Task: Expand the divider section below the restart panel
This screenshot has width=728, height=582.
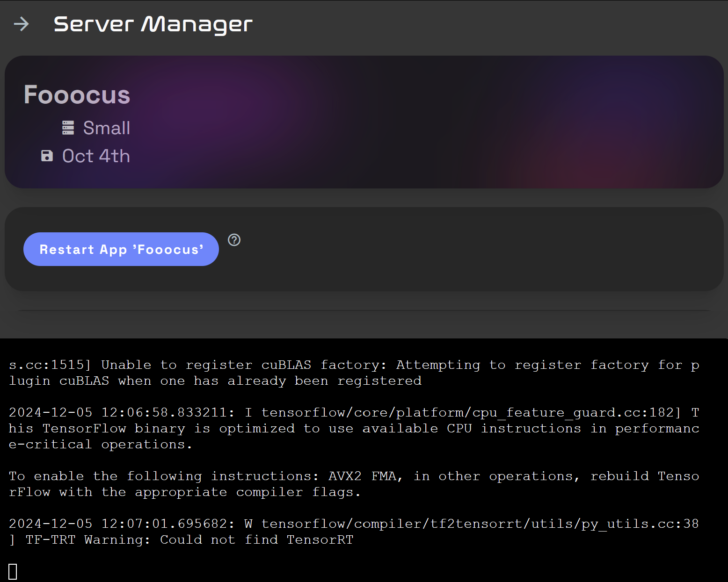Action: pos(364,310)
